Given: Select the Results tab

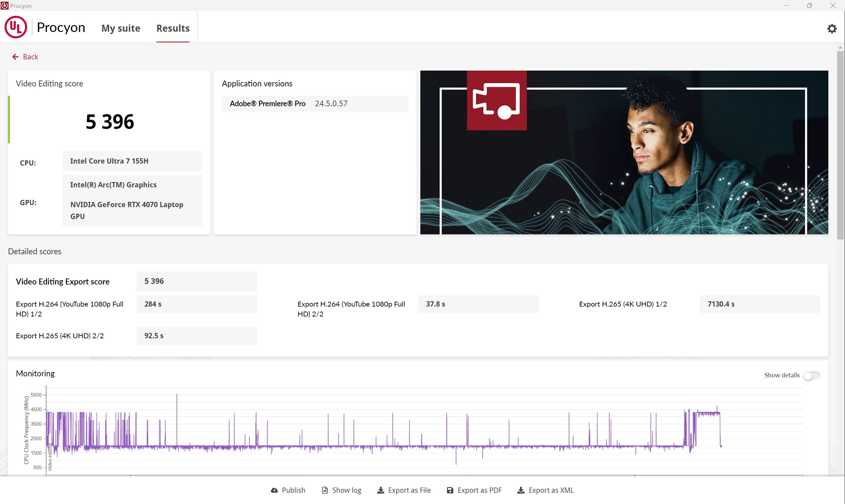Looking at the screenshot, I should point(173,28).
